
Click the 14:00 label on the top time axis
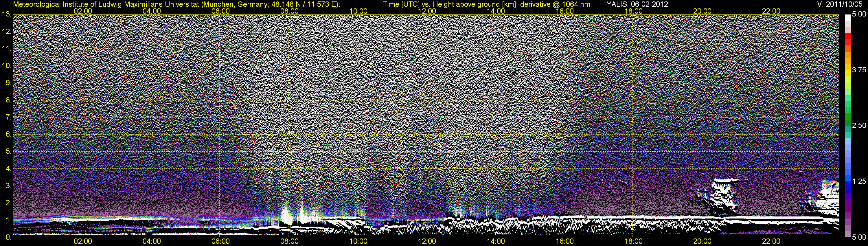(x=496, y=11)
